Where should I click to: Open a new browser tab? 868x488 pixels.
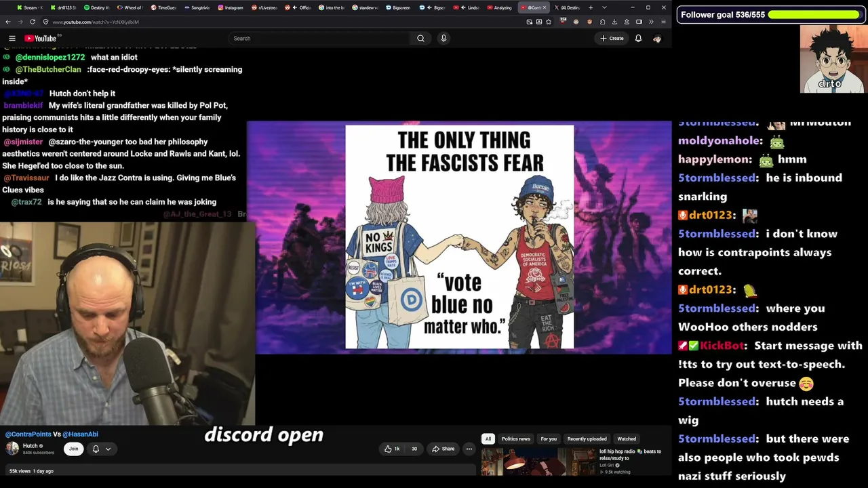click(x=591, y=7)
